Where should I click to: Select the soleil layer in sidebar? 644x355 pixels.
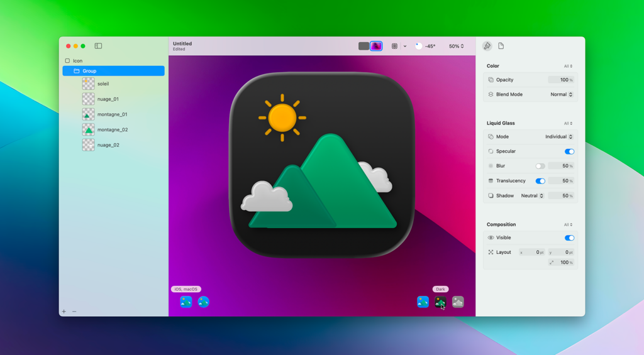[x=103, y=84]
